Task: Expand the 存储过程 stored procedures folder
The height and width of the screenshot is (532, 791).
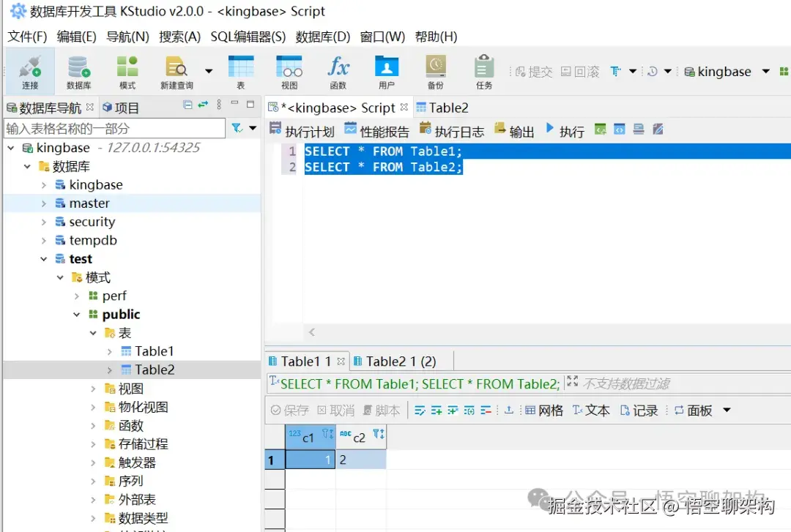Action: coord(93,444)
